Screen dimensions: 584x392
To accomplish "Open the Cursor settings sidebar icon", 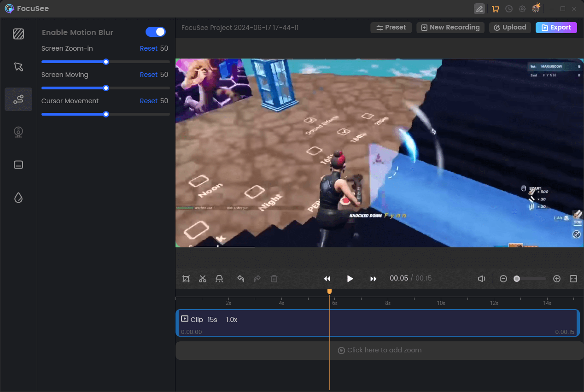I will pos(18,67).
